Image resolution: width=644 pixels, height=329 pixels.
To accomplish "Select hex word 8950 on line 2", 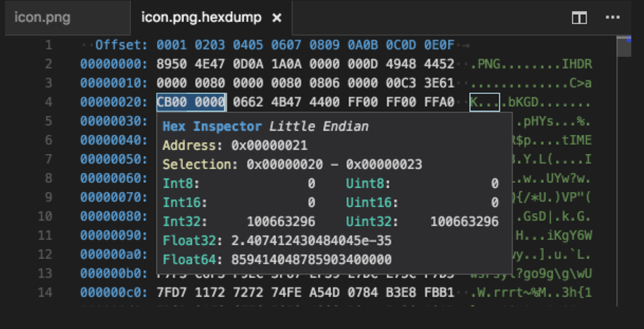I will pyautogui.click(x=171, y=64).
